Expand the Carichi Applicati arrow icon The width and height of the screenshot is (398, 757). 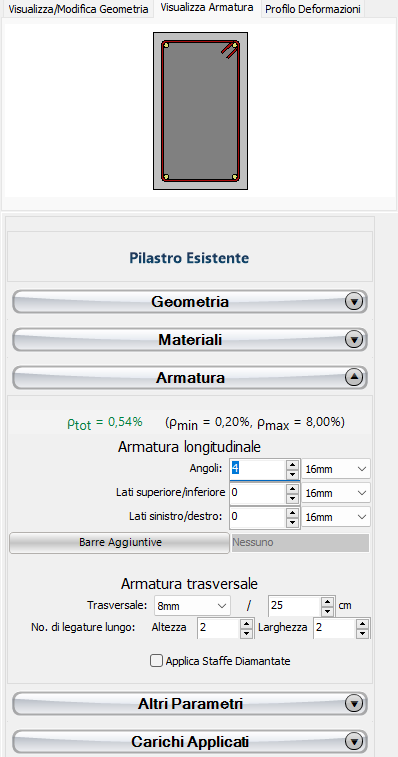click(x=354, y=741)
